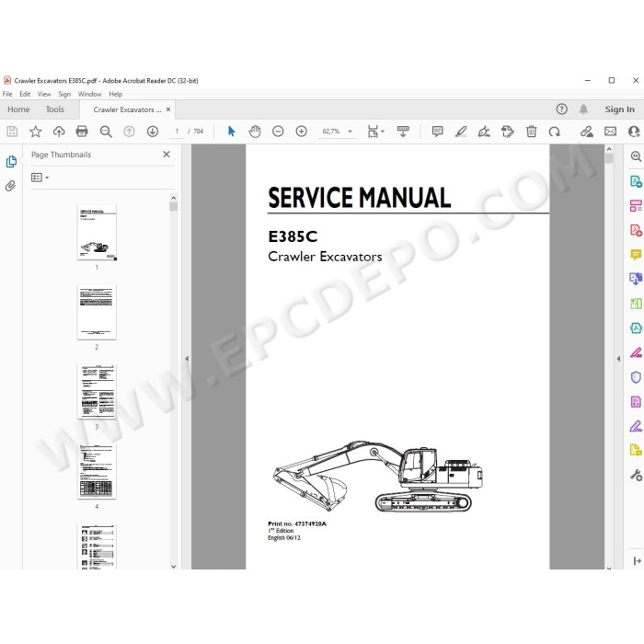Share link to file icon
Image resolution: width=644 pixels, height=644 pixels.
click(587, 132)
